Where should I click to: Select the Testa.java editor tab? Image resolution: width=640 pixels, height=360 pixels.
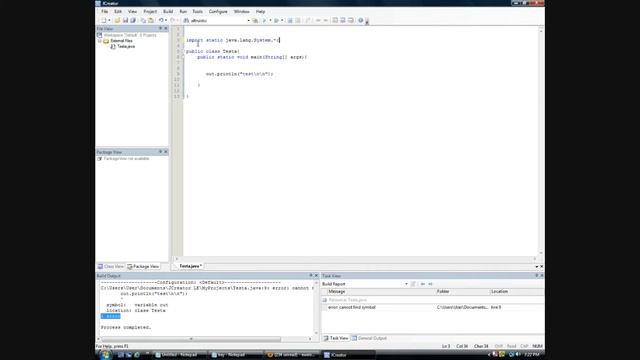(x=190, y=266)
